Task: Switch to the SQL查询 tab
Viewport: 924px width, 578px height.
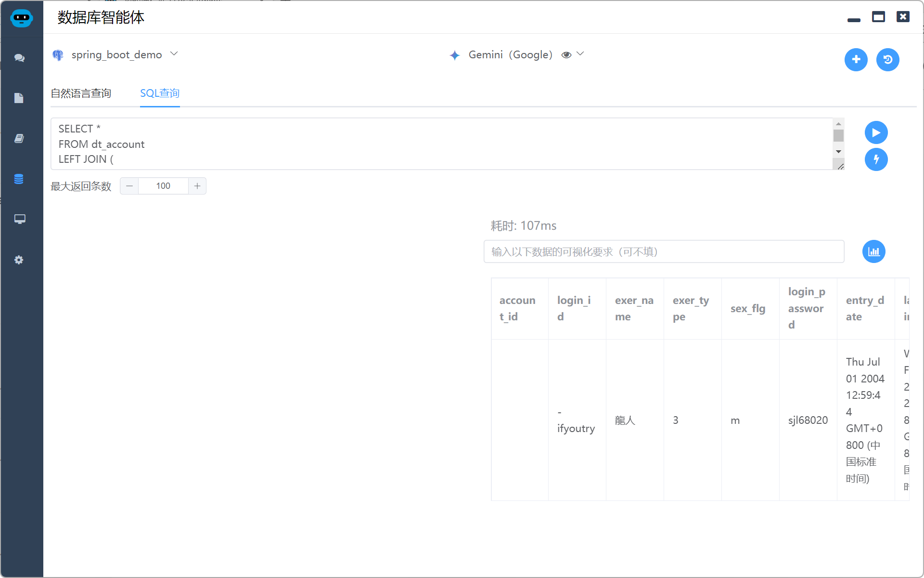Action: click(160, 93)
